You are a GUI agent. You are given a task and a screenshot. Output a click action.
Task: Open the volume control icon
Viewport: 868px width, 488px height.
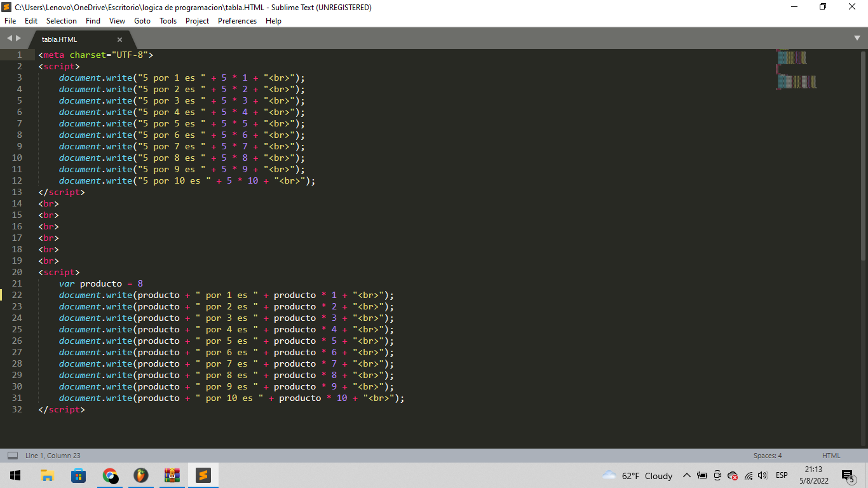[763, 475]
